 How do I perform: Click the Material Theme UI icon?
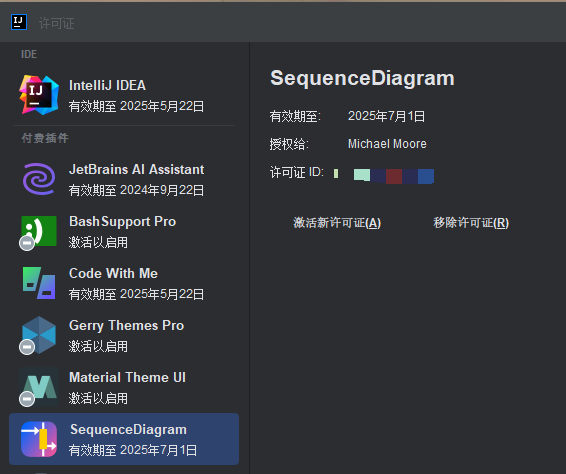pos(39,387)
